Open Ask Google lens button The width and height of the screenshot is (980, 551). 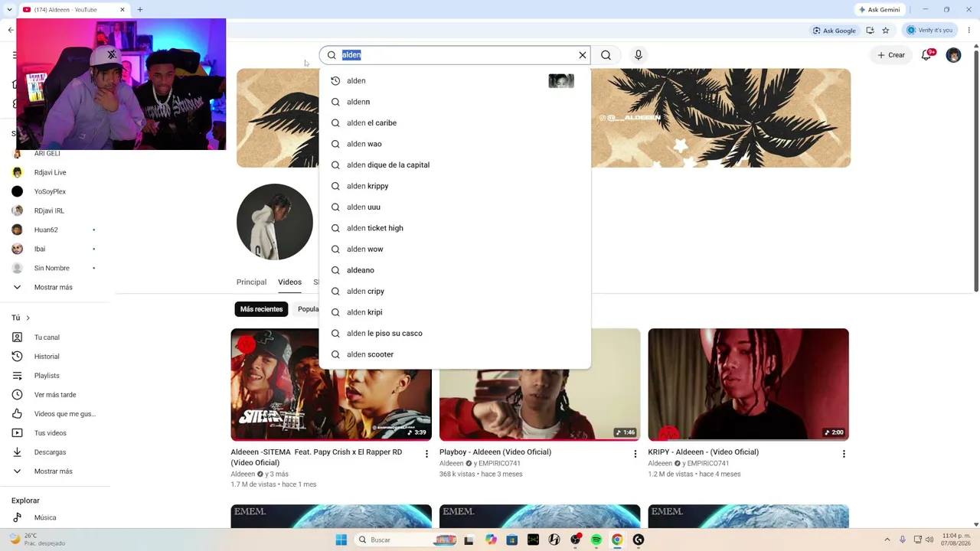tap(835, 31)
